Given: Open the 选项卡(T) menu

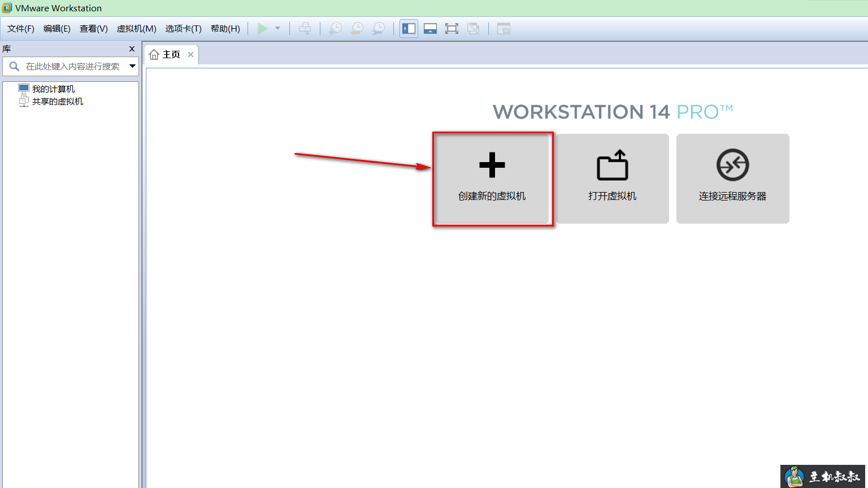Looking at the screenshot, I should 184,28.
